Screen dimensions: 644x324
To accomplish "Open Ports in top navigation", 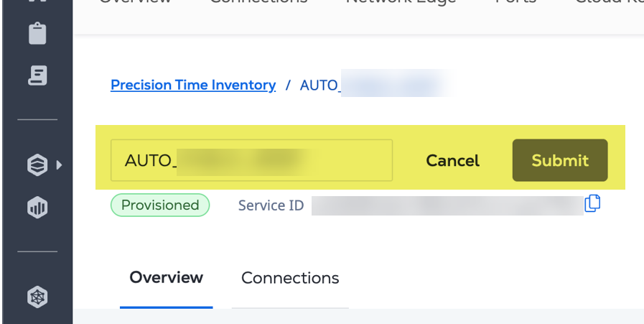I will pos(515,2).
